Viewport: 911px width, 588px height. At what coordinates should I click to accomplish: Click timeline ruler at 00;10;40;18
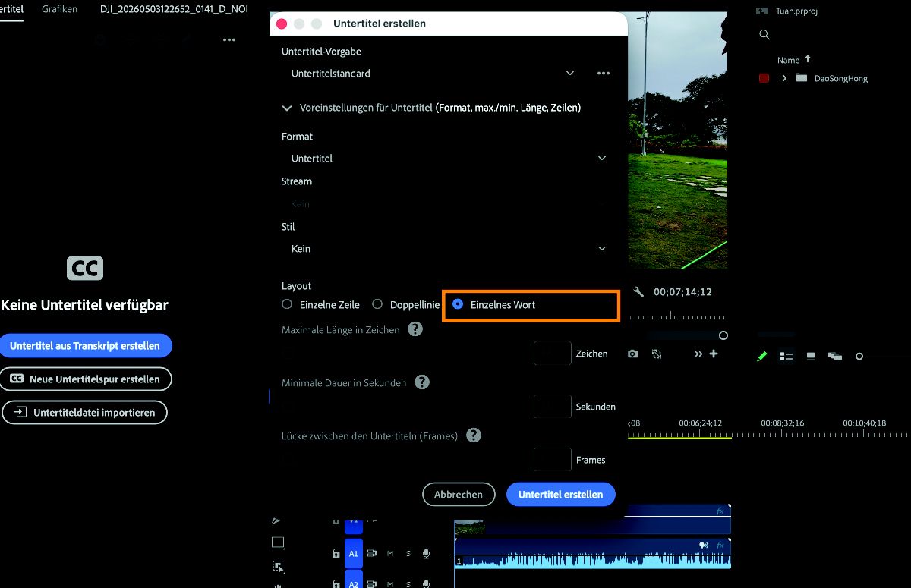[x=865, y=423]
